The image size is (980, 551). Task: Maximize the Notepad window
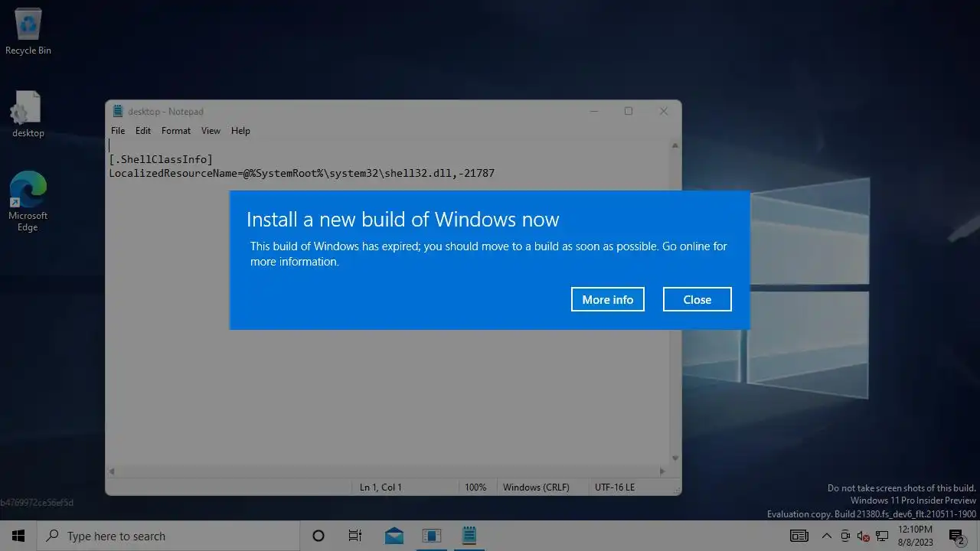629,111
